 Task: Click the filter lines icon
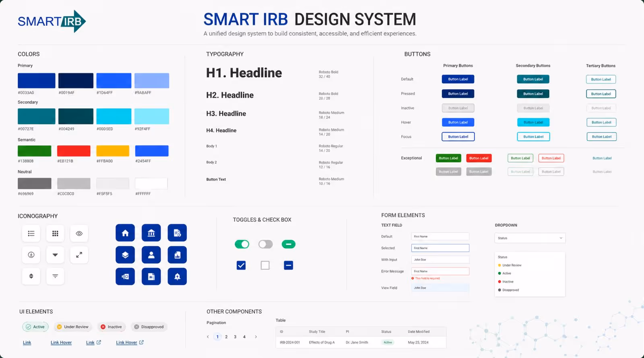55,276
